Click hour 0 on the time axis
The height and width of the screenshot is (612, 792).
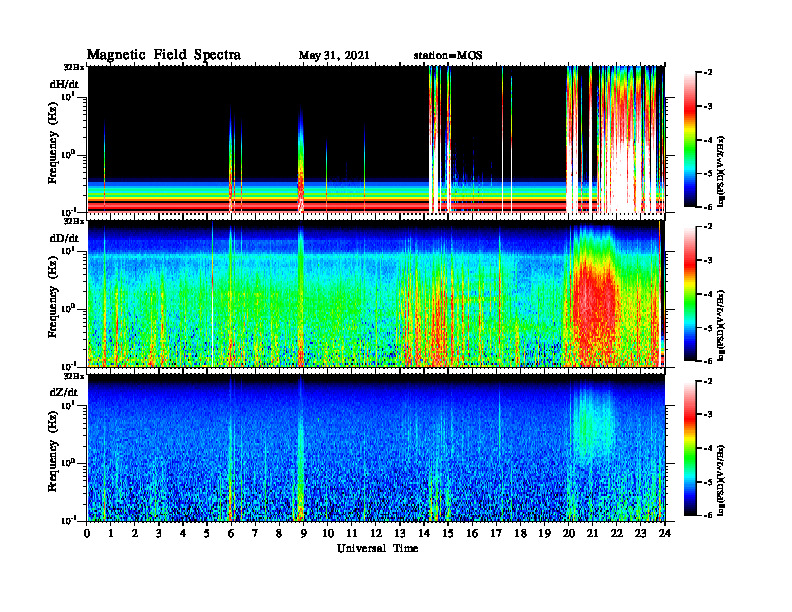(x=87, y=533)
